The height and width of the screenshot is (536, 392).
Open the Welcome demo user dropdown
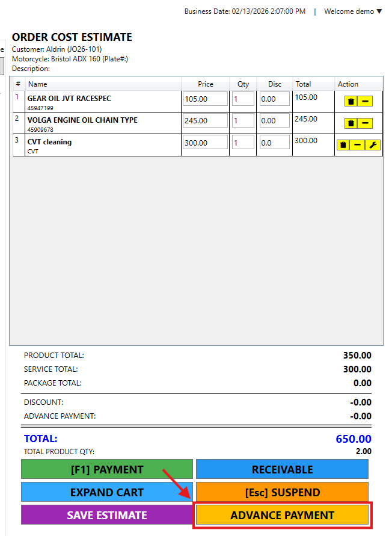[353, 11]
